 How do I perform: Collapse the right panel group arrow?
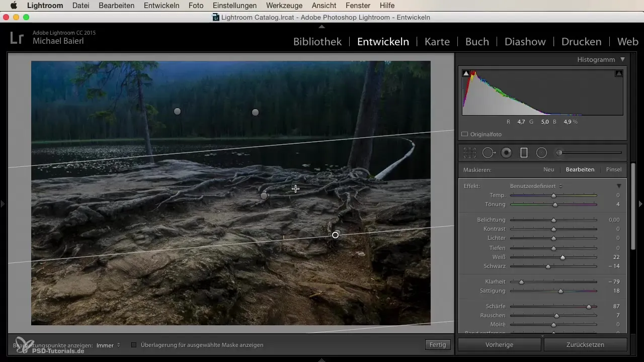tap(640, 204)
